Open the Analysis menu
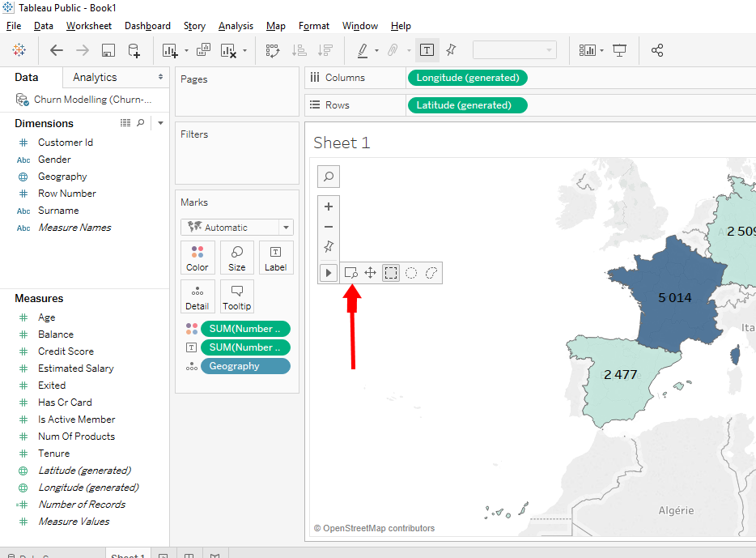756x558 pixels. [236, 26]
